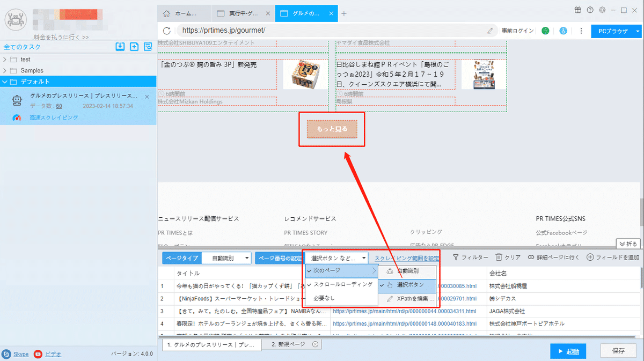Collapse the デフォルト folder

(5, 82)
